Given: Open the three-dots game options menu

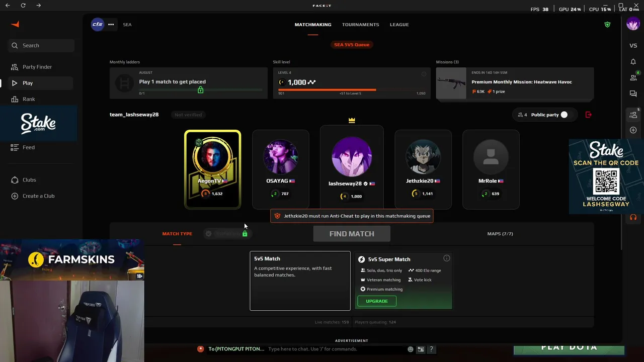Looking at the screenshot, I should point(111,24).
